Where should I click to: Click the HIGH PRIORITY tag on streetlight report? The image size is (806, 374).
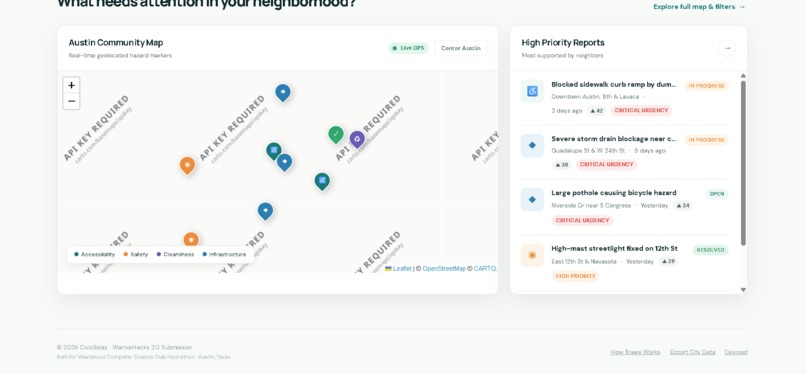click(x=575, y=276)
